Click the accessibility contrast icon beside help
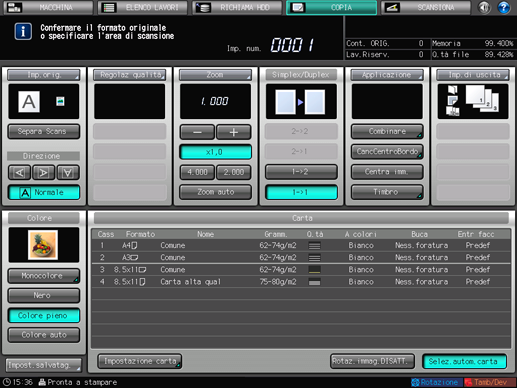 coord(484,7)
